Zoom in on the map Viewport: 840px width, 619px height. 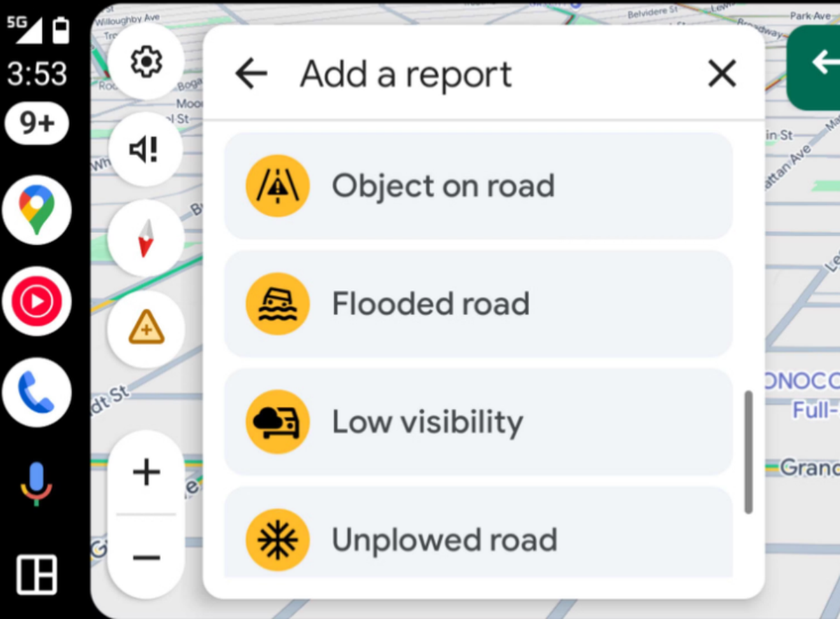[x=146, y=471]
